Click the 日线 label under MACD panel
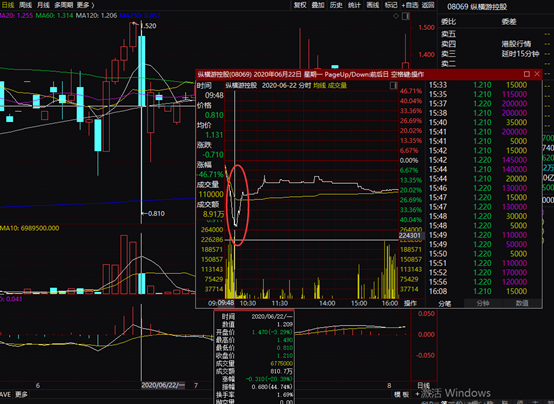554x404 pixels. click(424, 385)
